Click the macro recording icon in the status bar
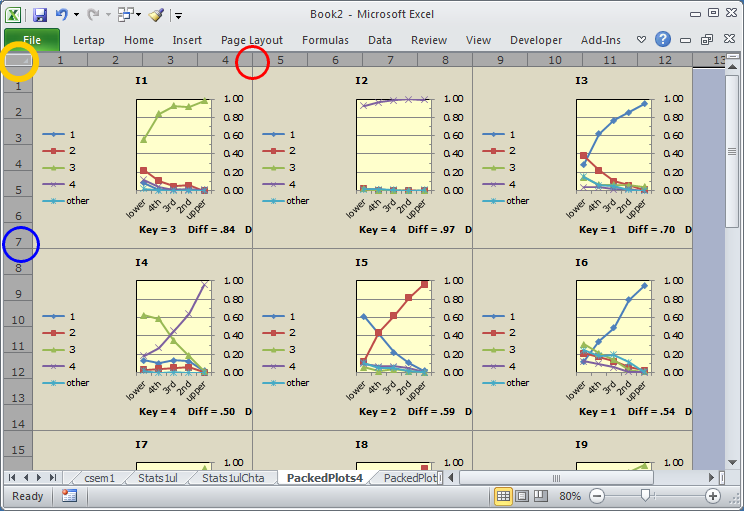Screen dimensions: 744x511 coord(69,496)
